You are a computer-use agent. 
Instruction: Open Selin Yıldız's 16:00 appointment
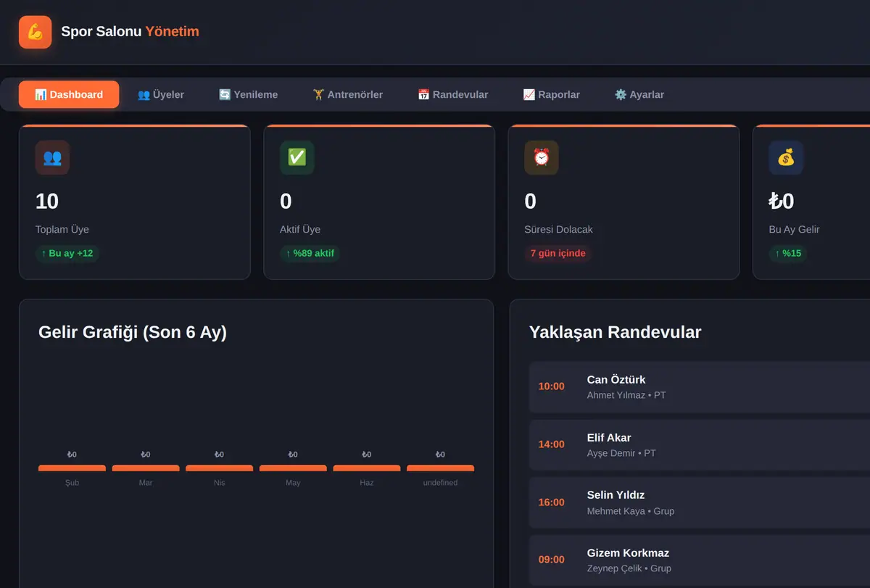click(x=700, y=502)
